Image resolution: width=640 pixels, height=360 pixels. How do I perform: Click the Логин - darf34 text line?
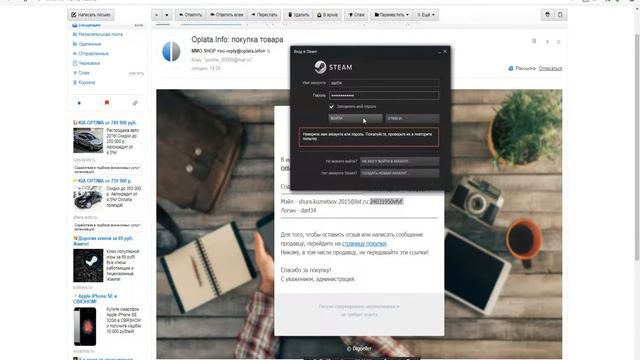click(298, 211)
